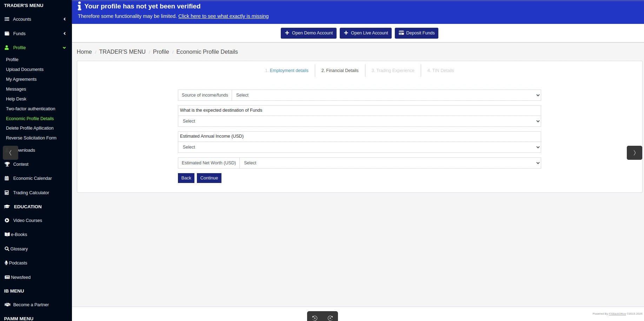Select the Funds sidebar icon
Screen dimensions: 644x321
(x=7, y=33)
